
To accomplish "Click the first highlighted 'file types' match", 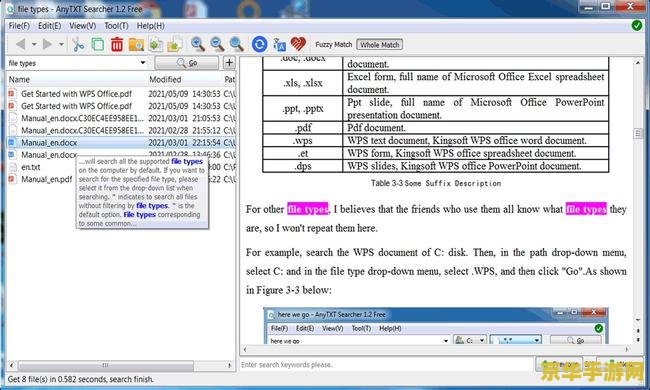I will pos(308,209).
